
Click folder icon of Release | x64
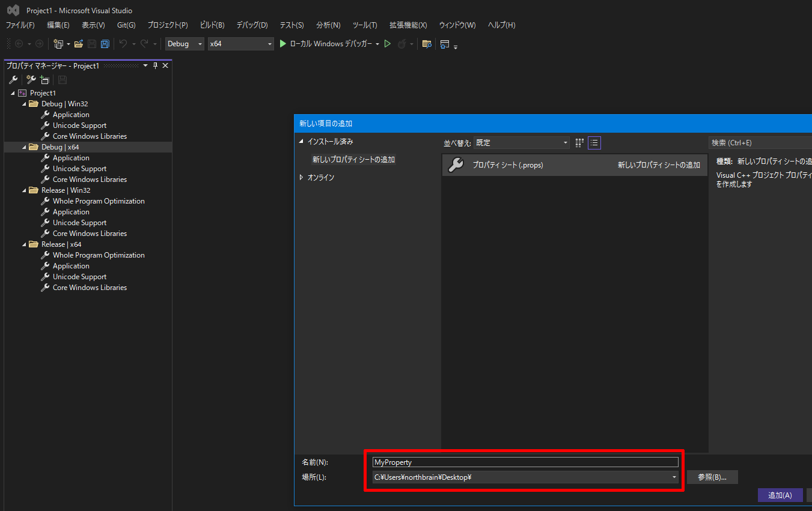coord(34,244)
